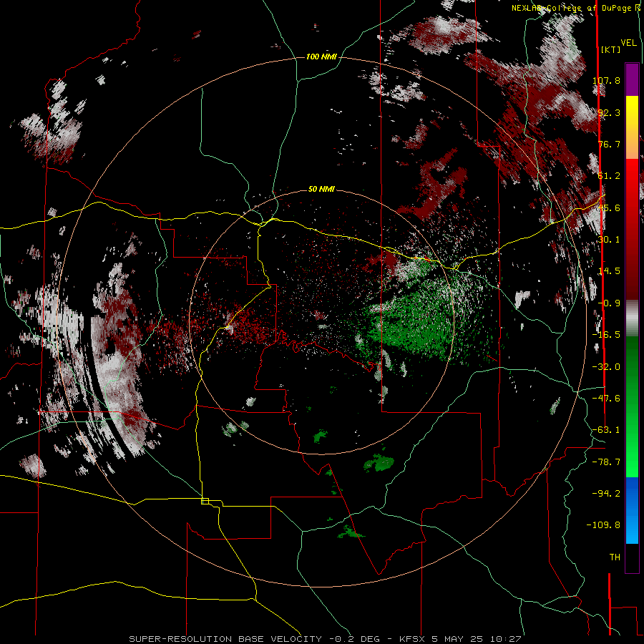
Task: Select the -47.6 value on velocity scale
Action: pos(606,399)
